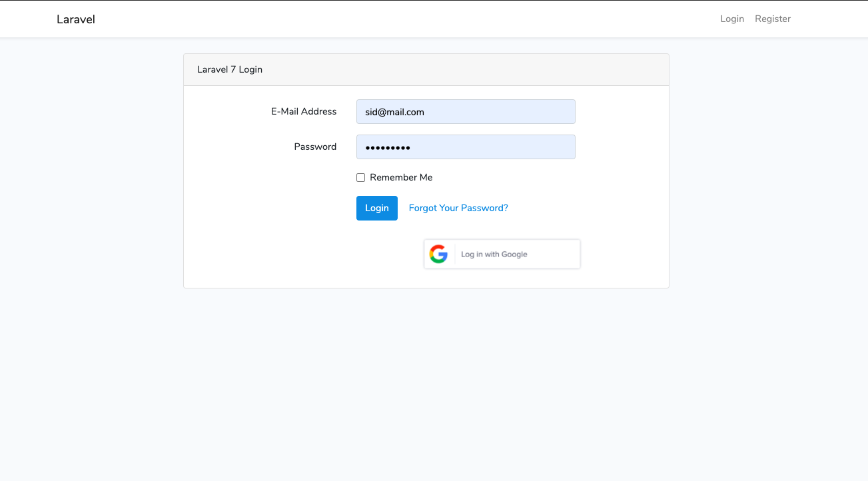Click the Remember Me label text
Viewport: 868px width, 481px height.
pyautogui.click(x=401, y=177)
